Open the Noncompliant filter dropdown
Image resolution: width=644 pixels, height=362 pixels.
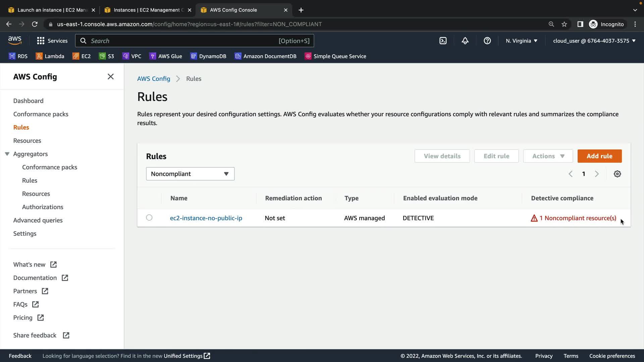[x=190, y=174]
